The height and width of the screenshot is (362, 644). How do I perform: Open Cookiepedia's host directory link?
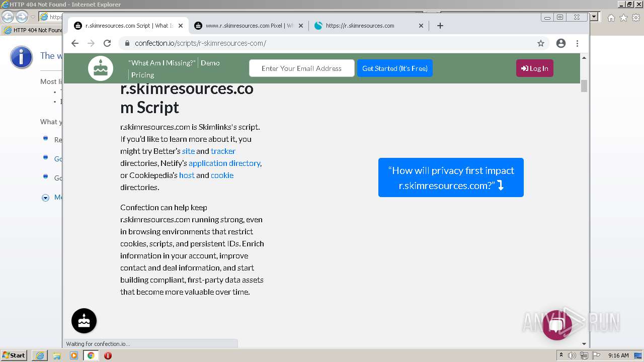pyautogui.click(x=187, y=175)
